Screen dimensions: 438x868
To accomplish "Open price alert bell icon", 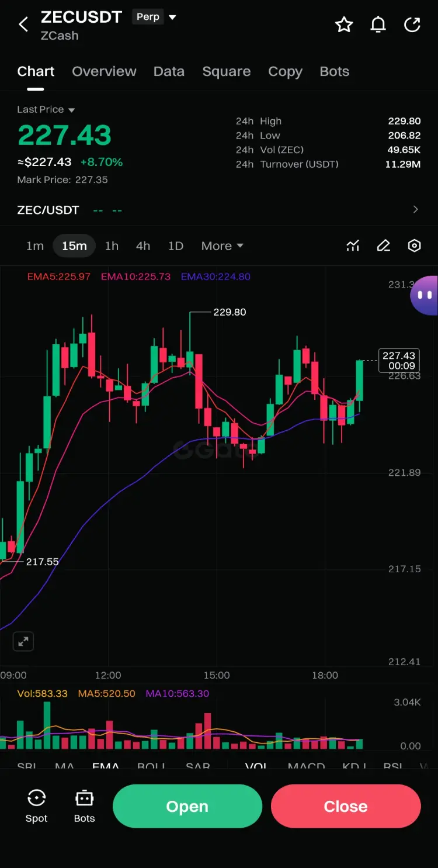I will pos(378,25).
